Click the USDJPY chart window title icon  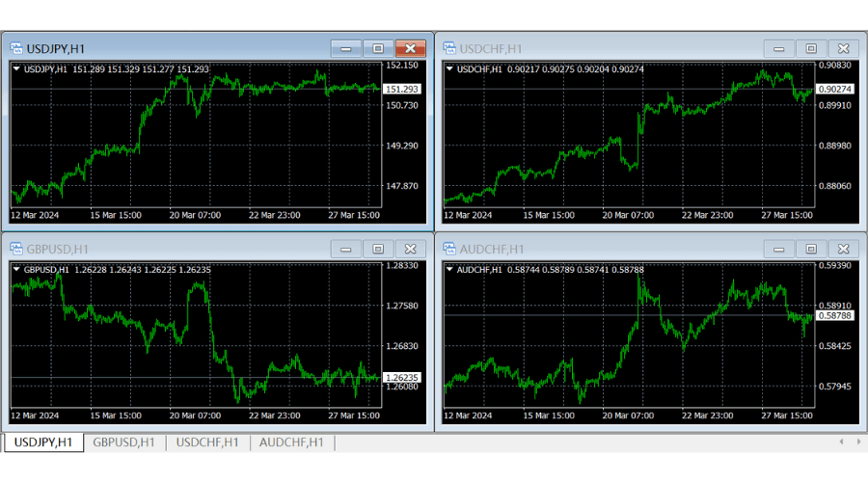point(16,48)
